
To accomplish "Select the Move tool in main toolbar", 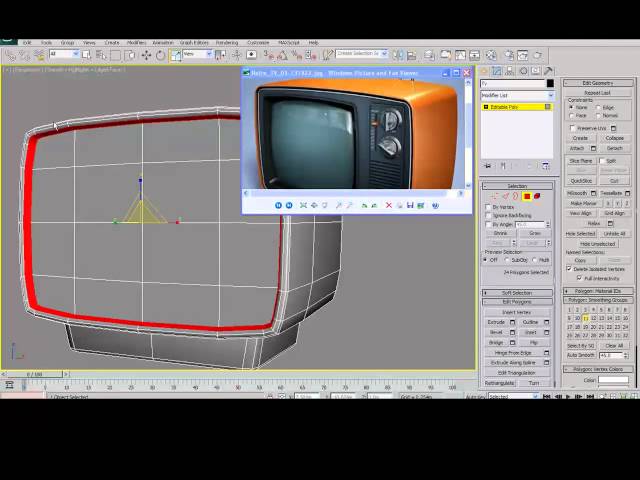I will [x=146, y=55].
